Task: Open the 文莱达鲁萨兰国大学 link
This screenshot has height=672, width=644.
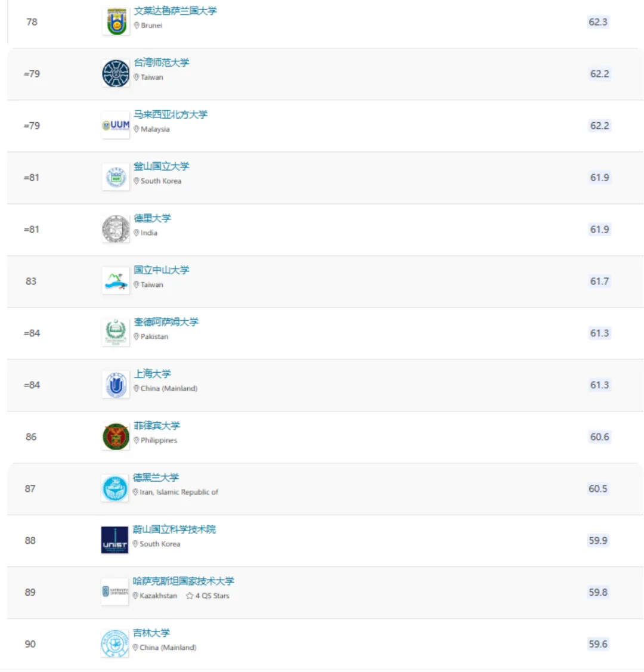Action: 175,11
